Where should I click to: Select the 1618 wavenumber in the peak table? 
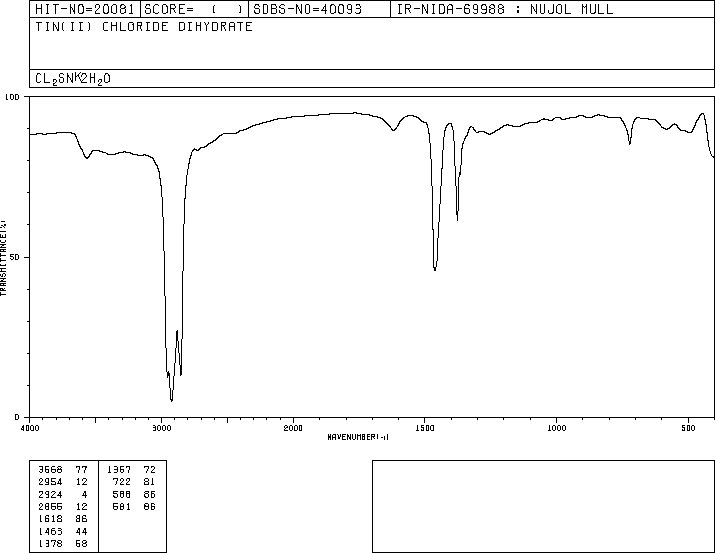[50, 519]
